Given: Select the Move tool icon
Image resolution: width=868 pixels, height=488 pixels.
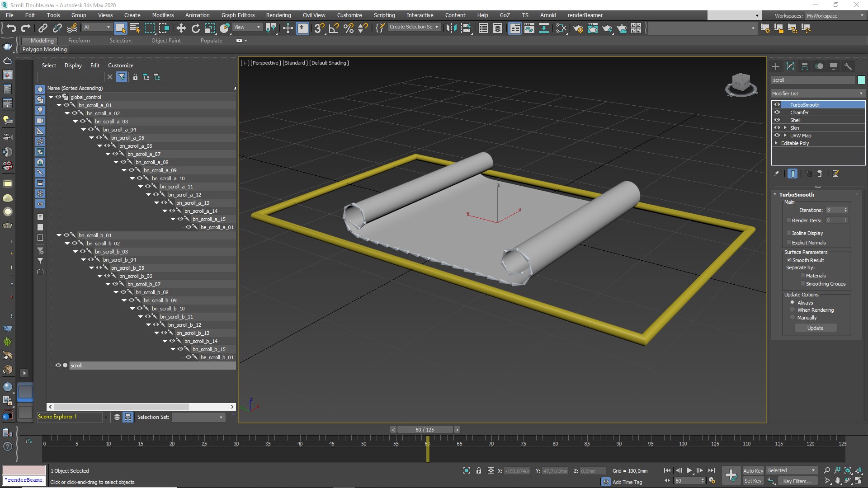Looking at the screenshot, I should coord(181,28).
